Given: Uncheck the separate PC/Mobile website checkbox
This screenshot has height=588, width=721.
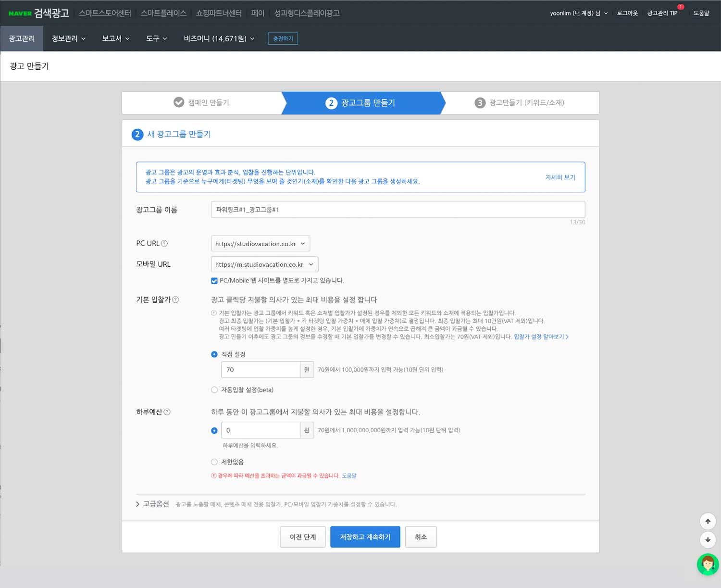Looking at the screenshot, I should pos(214,281).
